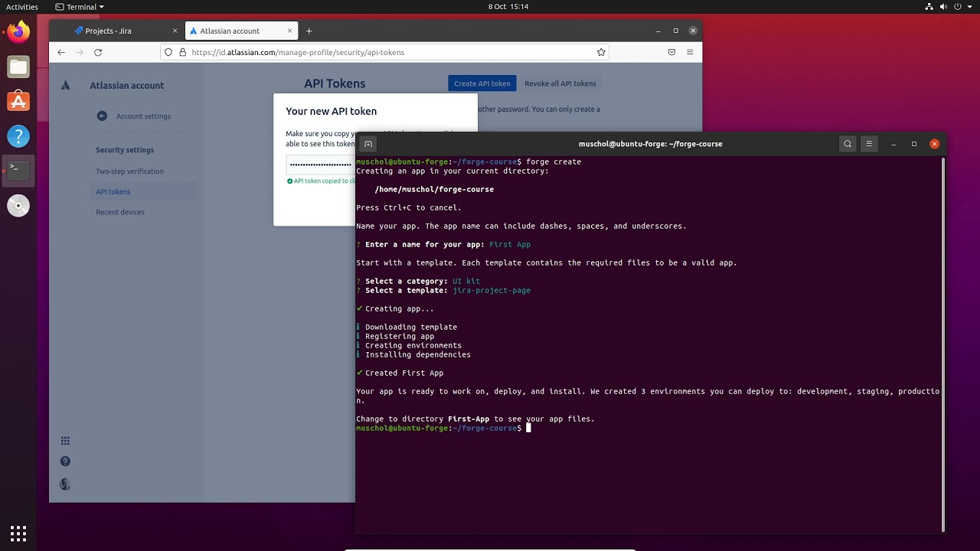
Task: Go forward in Firefox
Action: pos(80,52)
